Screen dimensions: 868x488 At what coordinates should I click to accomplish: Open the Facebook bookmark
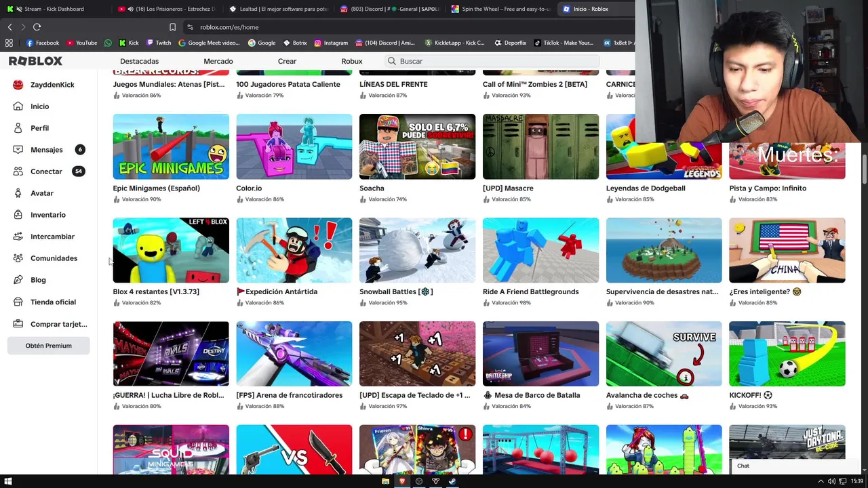[x=43, y=43]
